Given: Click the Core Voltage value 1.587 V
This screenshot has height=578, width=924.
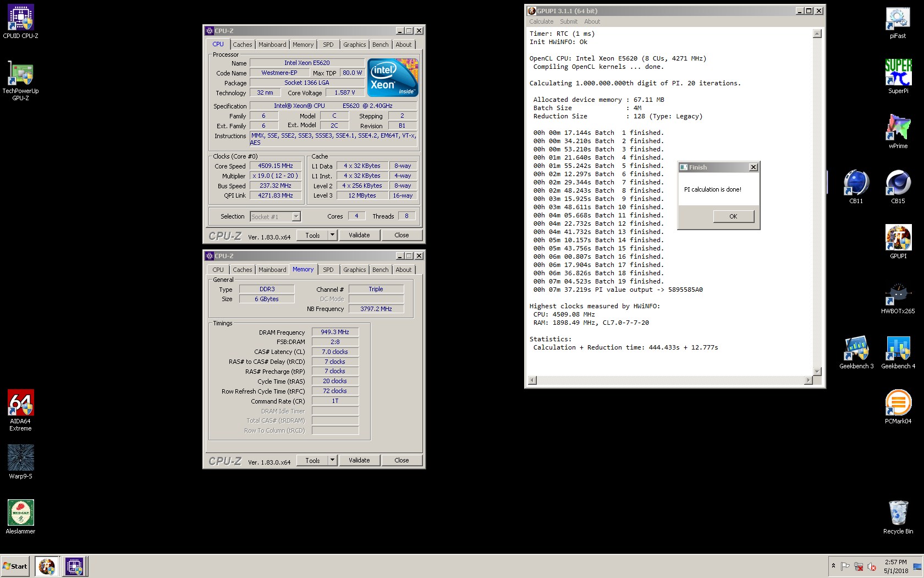Looking at the screenshot, I should (x=345, y=92).
